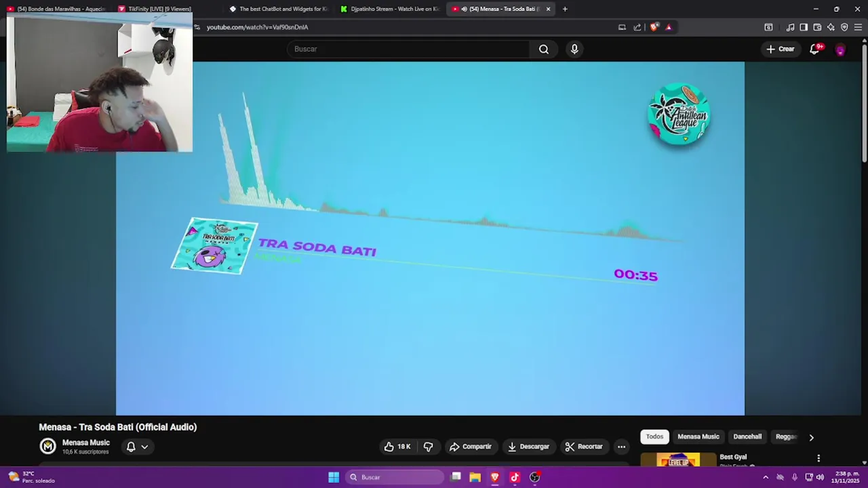Click the Brave browser taskbar icon
Screen dimensions: 868x488
495,477
